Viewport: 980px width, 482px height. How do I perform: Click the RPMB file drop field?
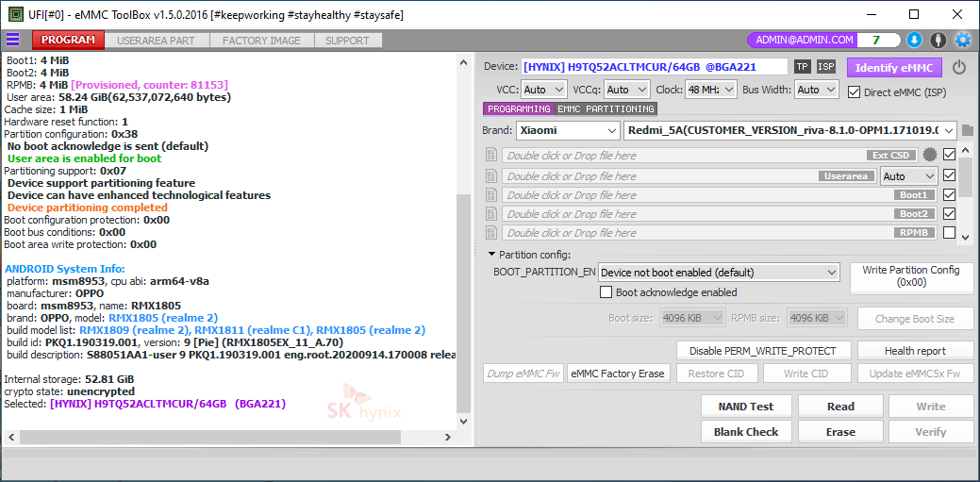coord(720,233)
